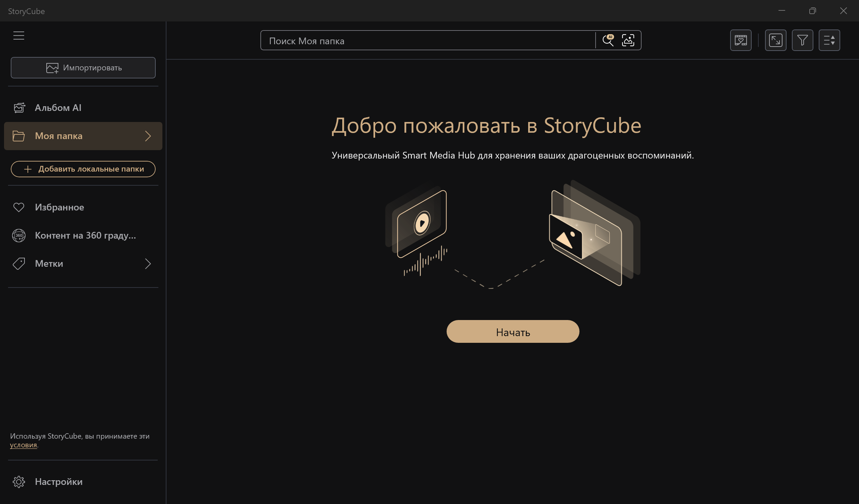The width and height of the screenshot is (859, 504).
Task: Expand the Моя папка chevron arrow
Action: tap(148, 136)
